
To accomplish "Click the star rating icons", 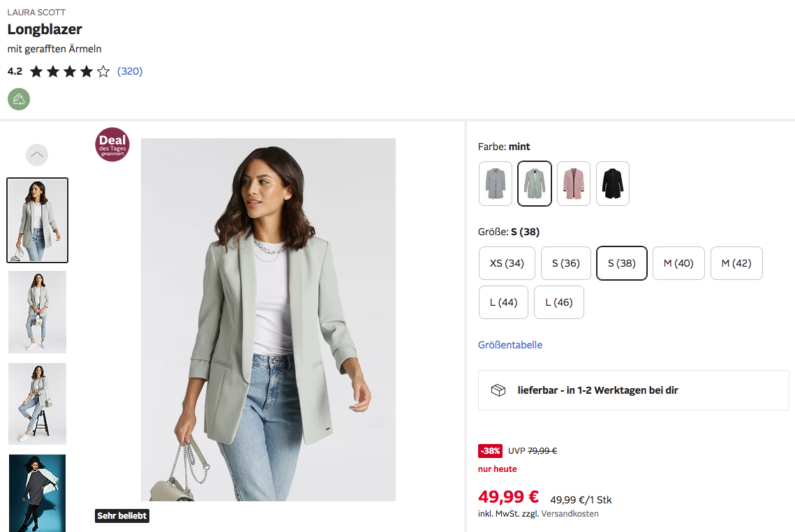I will coord(70,71).
